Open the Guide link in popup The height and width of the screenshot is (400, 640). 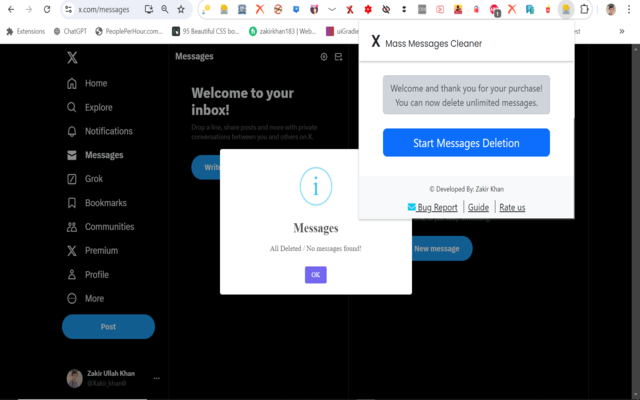478,207
